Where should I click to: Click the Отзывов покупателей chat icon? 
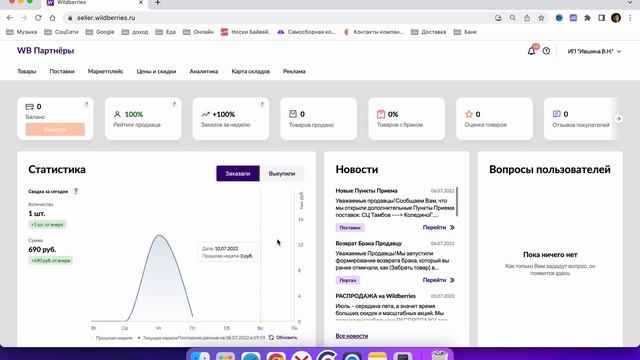[x=556, y=114]
